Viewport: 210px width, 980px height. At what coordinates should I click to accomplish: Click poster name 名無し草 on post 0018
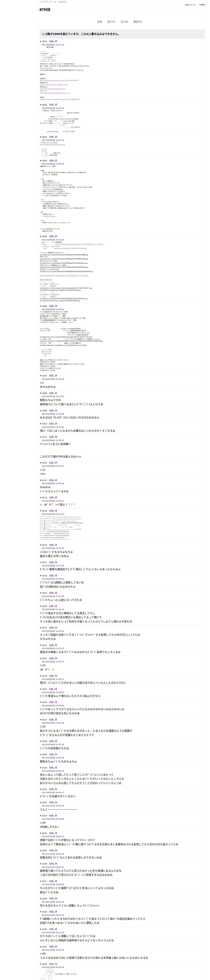(x=53, y=576)
